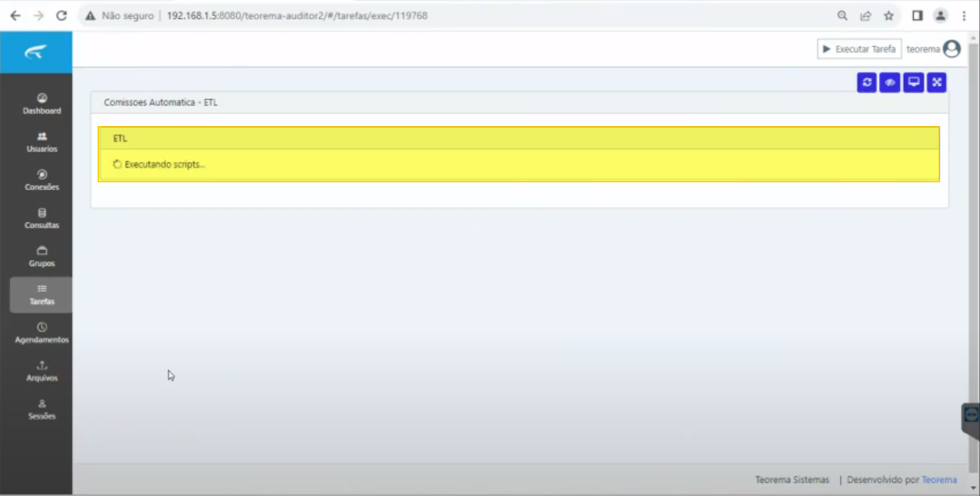Toggle the browser side panel icon
980x496 pixels.
(917, 15)
